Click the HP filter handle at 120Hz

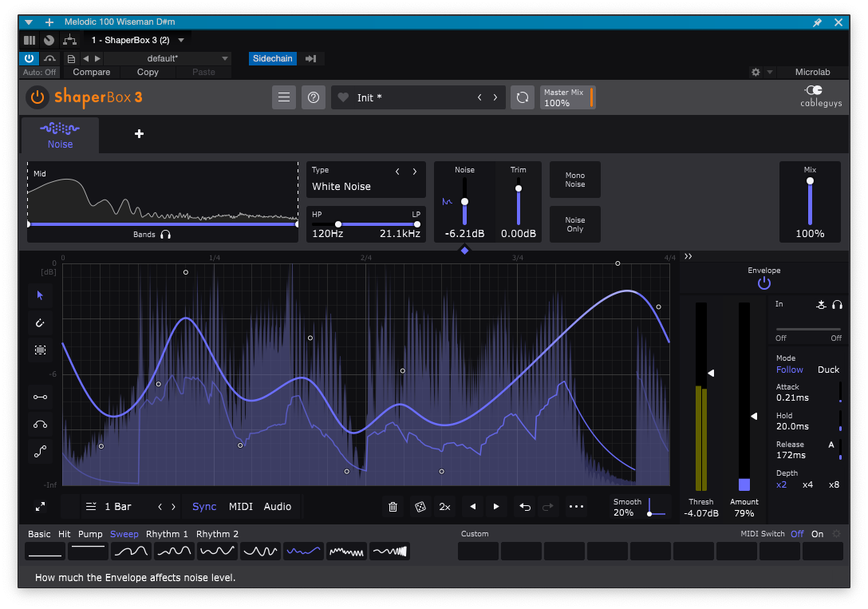click(338, 224)
